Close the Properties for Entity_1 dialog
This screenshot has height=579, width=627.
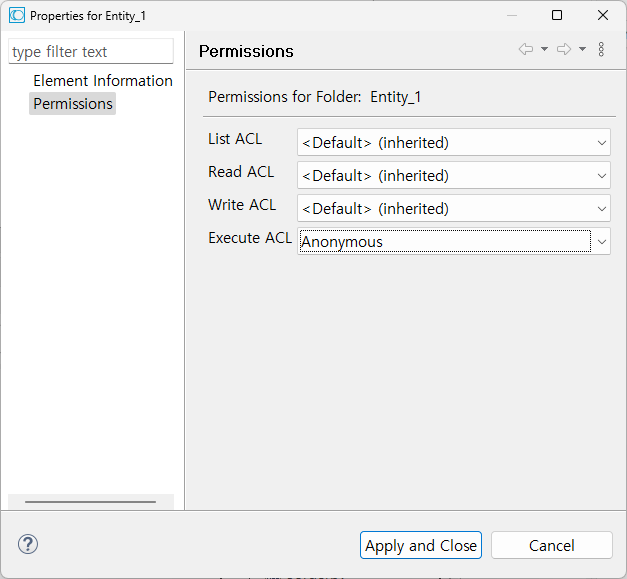602,15
